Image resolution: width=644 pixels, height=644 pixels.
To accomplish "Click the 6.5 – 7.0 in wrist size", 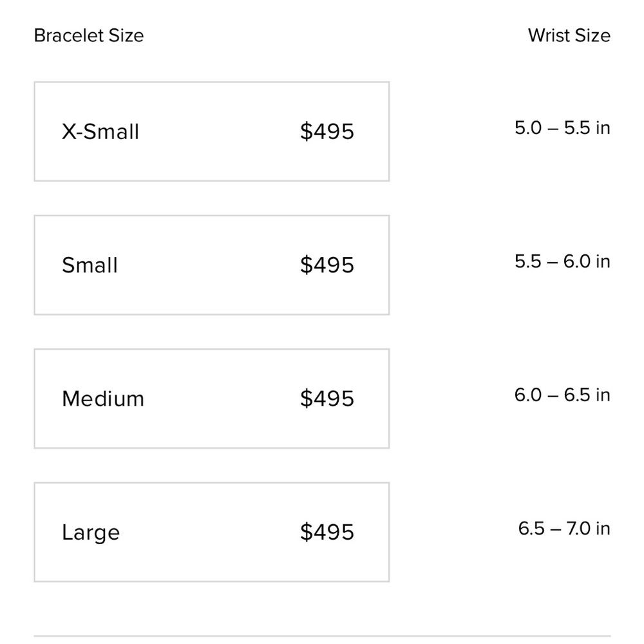I will tap(563, 528).
